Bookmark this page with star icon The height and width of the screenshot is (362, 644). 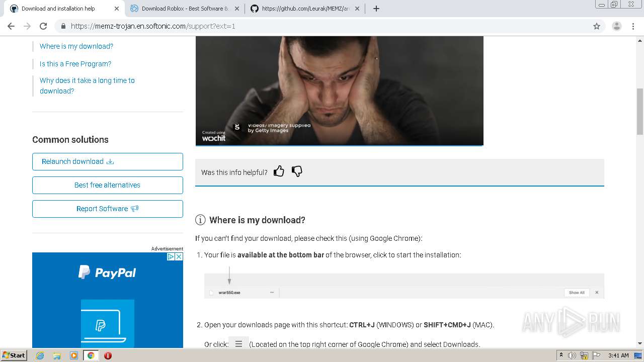(x=597, y=26)
